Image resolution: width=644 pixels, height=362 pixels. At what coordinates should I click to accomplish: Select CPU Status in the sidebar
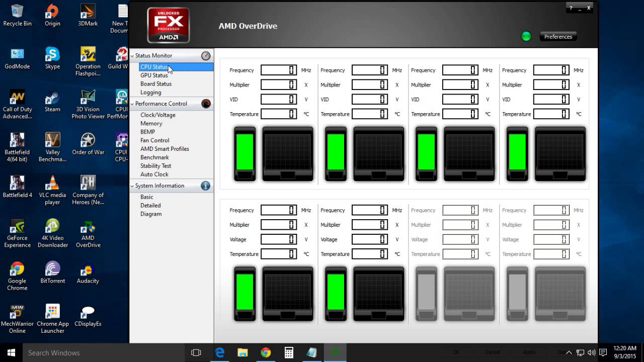click(176, 67)
